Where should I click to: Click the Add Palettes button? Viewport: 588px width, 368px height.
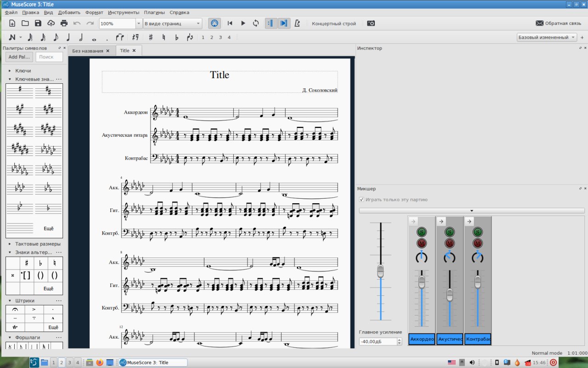[x=19, y=57]
